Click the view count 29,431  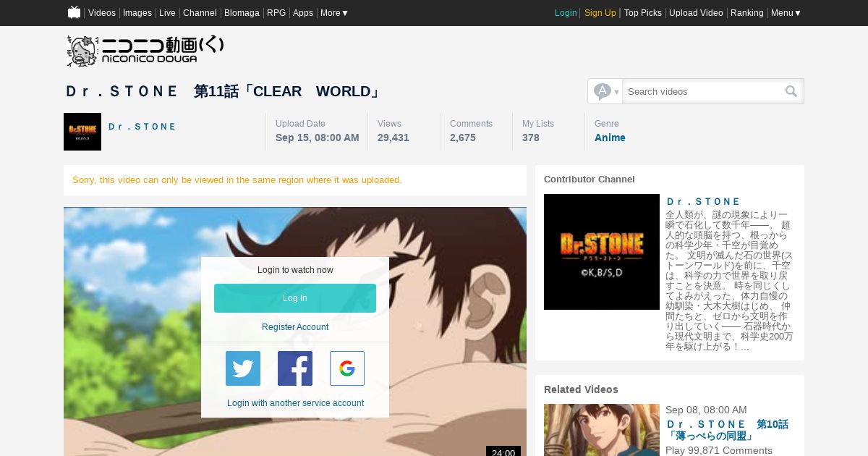[393, 138]
